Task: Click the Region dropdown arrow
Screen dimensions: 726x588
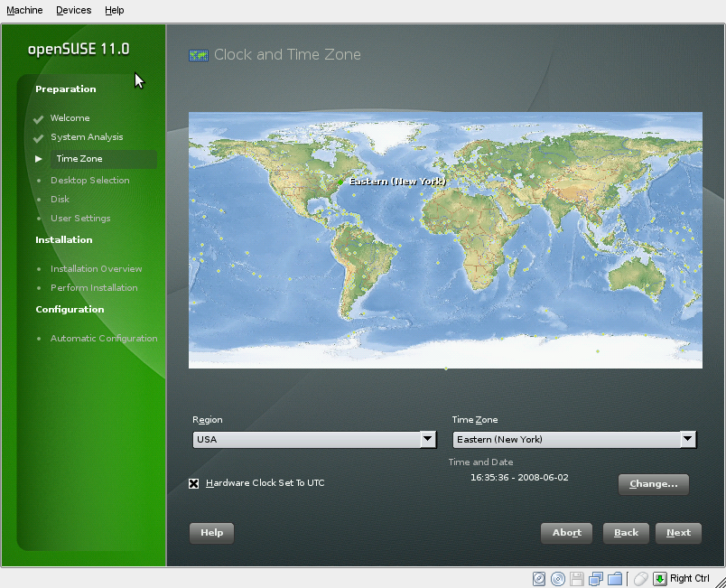Action: tap(427, 440)
